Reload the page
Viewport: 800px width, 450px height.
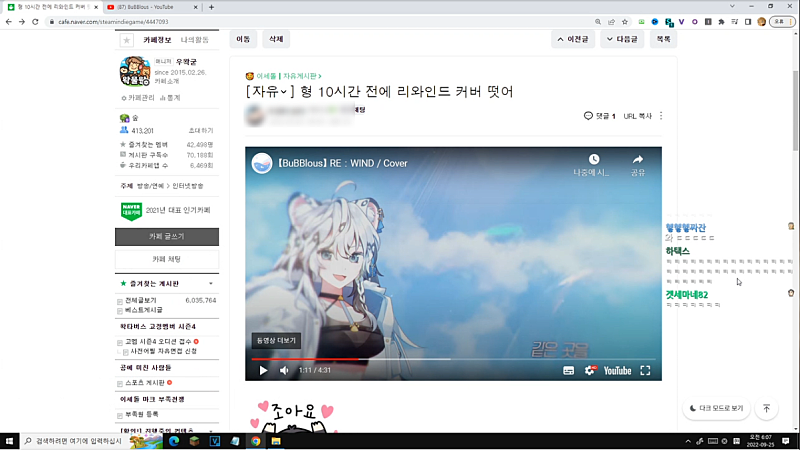[35, 22]
